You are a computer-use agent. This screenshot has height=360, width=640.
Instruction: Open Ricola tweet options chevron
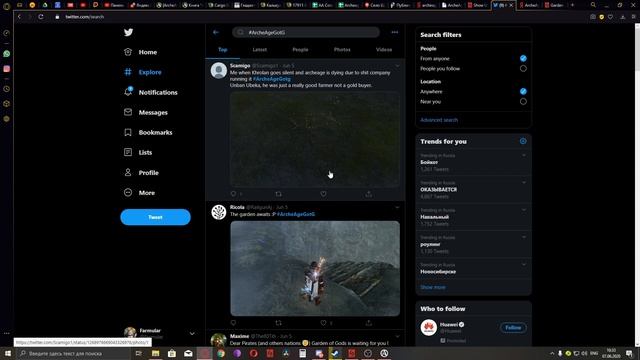[397, 207]
